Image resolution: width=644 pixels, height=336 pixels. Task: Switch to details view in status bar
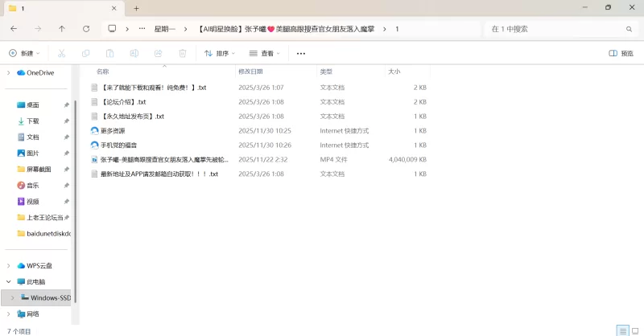pos(621,330)
